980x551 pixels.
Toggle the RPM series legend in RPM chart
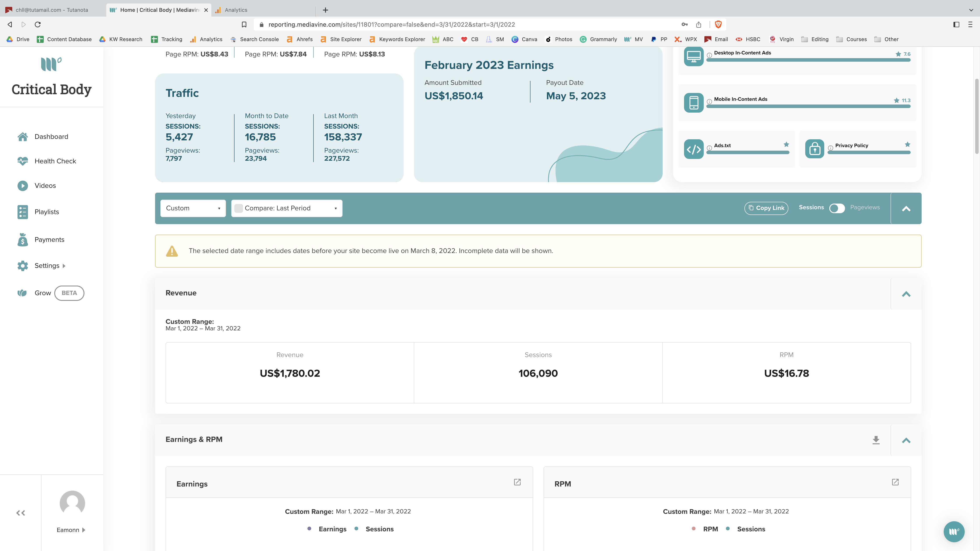pyautogui.click(x=705, y=529)
